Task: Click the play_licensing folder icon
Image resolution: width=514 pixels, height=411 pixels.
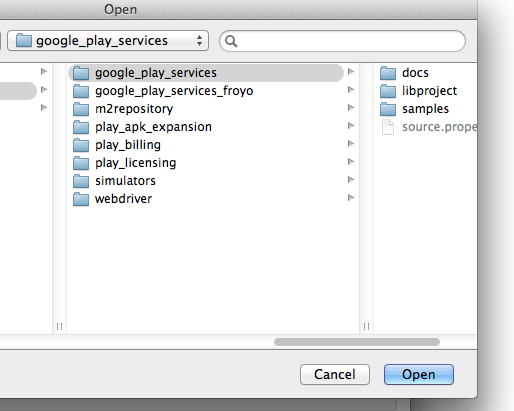Action: [81, 163]
